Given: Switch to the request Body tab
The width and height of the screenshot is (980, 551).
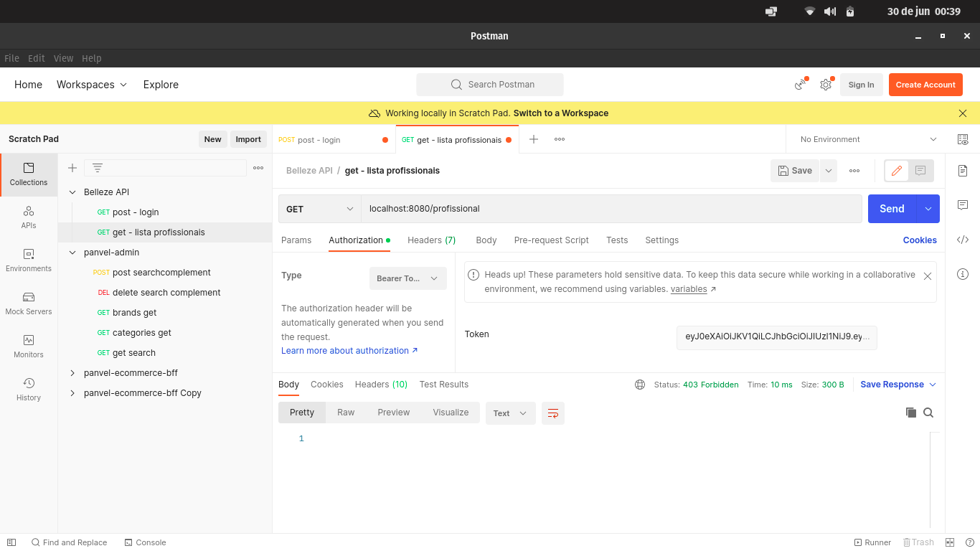Looking at the screenshot, I should [x=486, y=240].
